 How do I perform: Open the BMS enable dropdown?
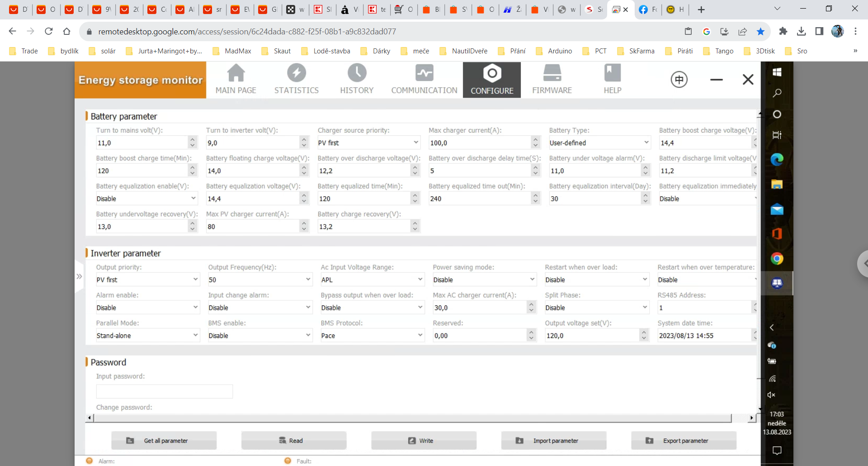point(260,336)
